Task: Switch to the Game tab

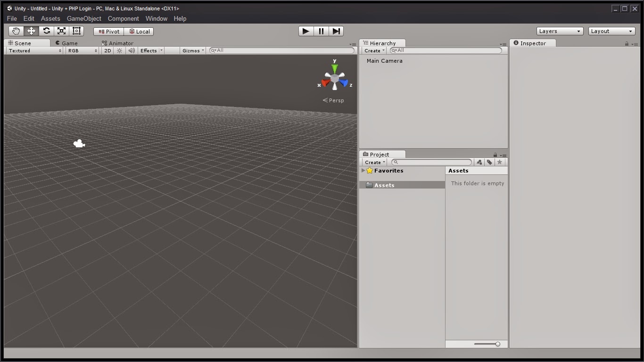Action: coord(69,43)
